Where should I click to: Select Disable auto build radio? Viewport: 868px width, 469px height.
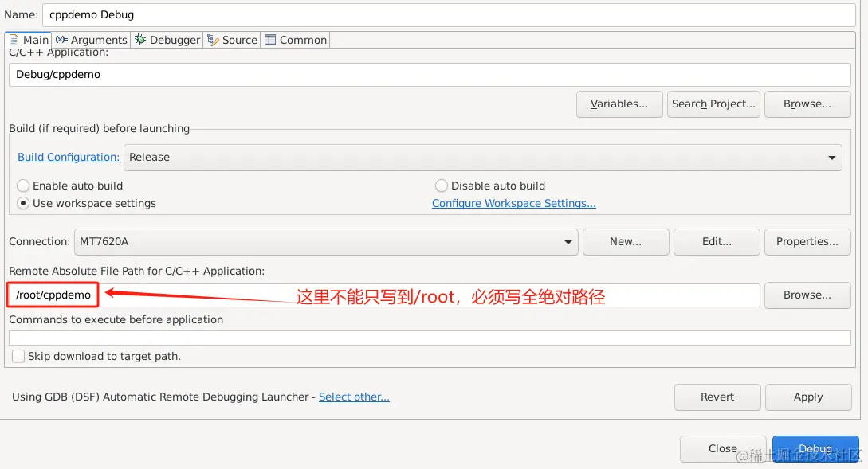coord(490,186)
